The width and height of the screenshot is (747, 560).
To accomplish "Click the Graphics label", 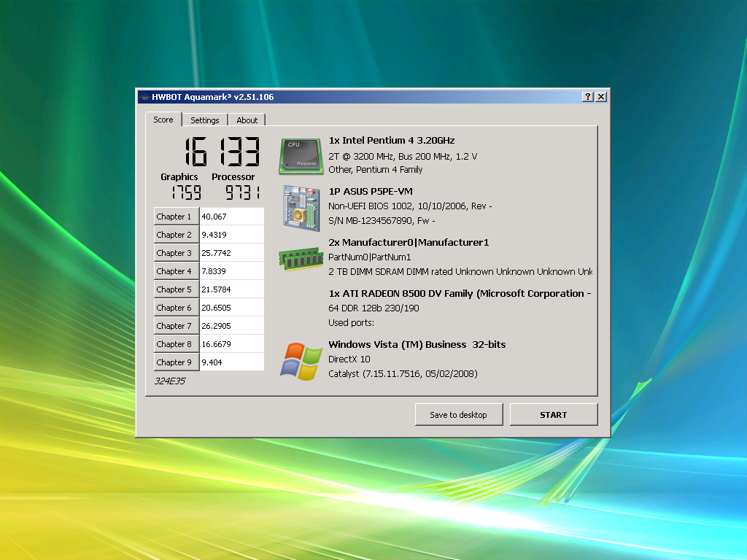I will 179,176.
